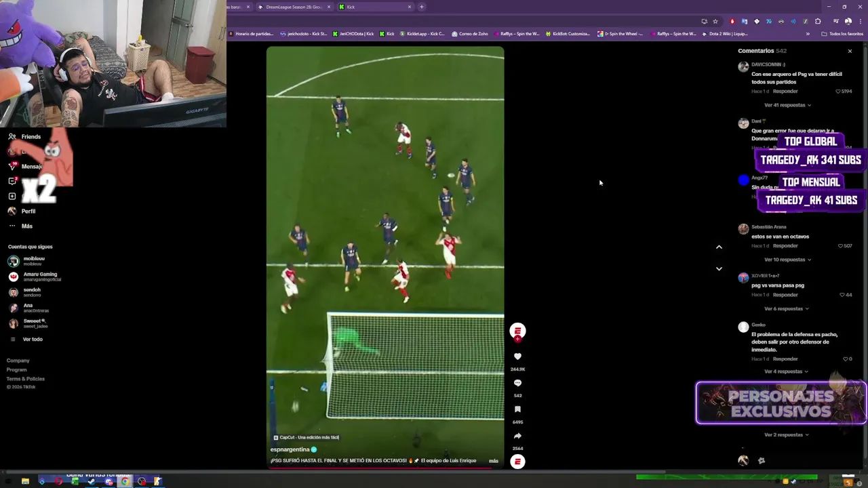This screenshot has height=488, width=868.
Task: Seek on the red video progress bar
Action: [385, 468]
